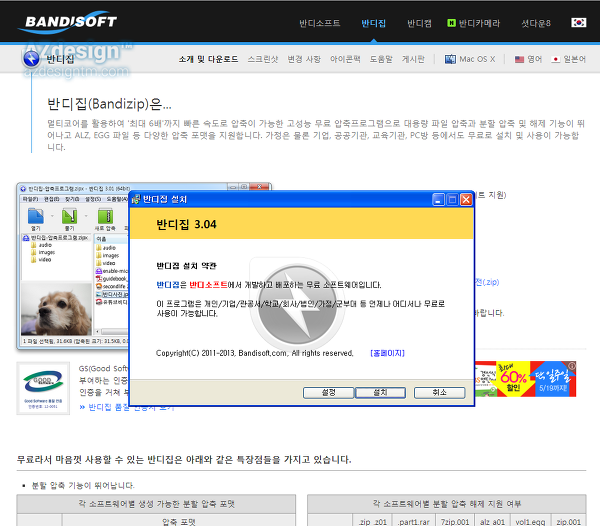Open the 홈페이지 link in installer
600x526 pixels.
(387, 353)
